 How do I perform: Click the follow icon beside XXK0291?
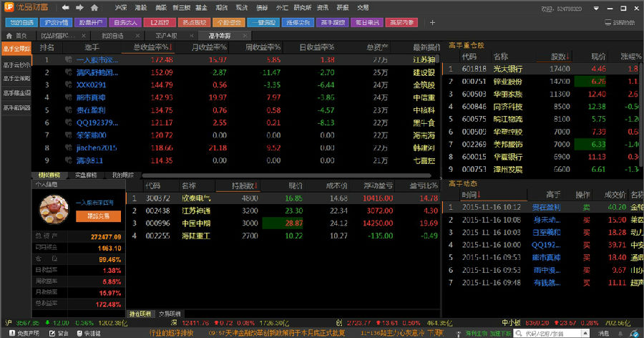point(69,84)
